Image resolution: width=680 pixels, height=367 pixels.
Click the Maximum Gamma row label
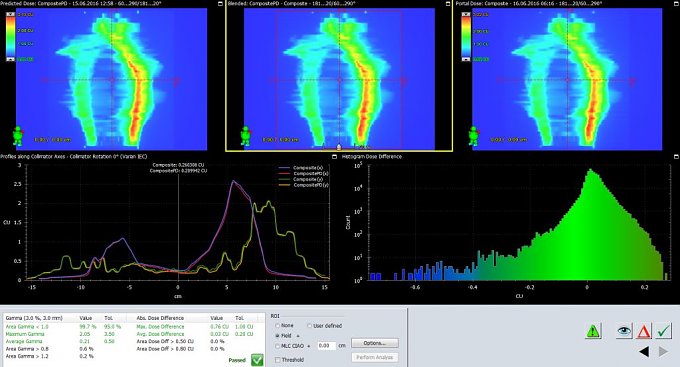(25, 334)
